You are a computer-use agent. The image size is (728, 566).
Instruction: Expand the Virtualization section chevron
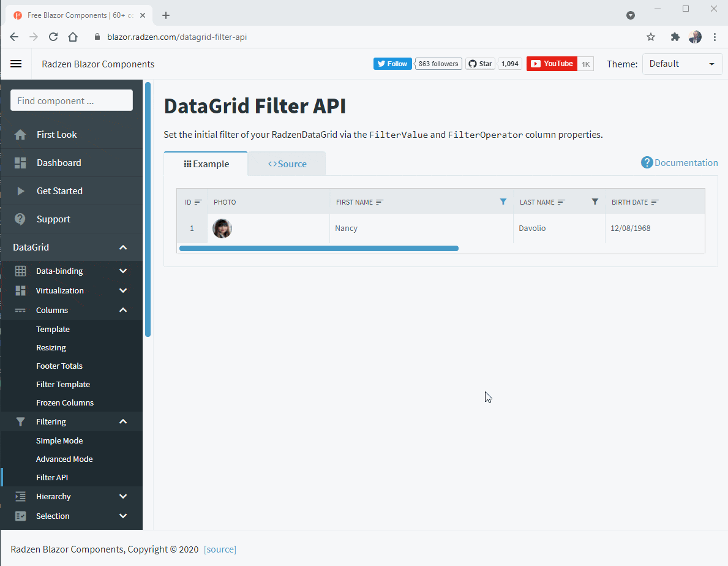pyautogui.click(x=123, y=291)
